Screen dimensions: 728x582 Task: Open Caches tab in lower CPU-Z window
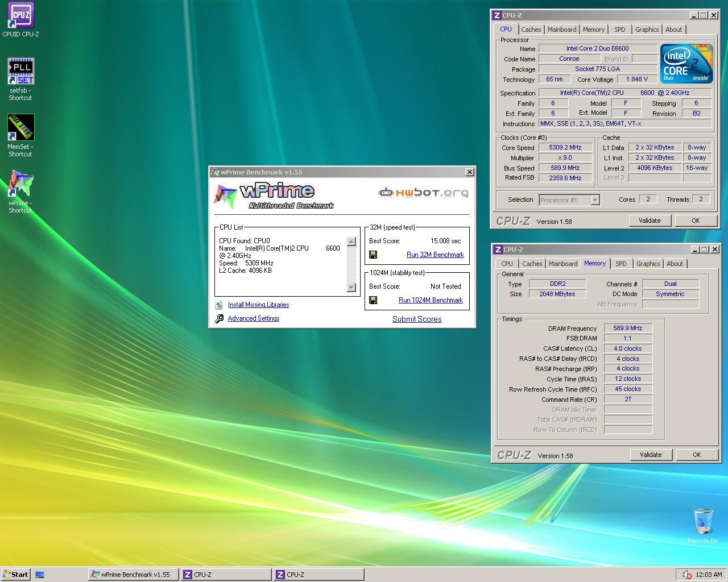click(x=532, y=264)
